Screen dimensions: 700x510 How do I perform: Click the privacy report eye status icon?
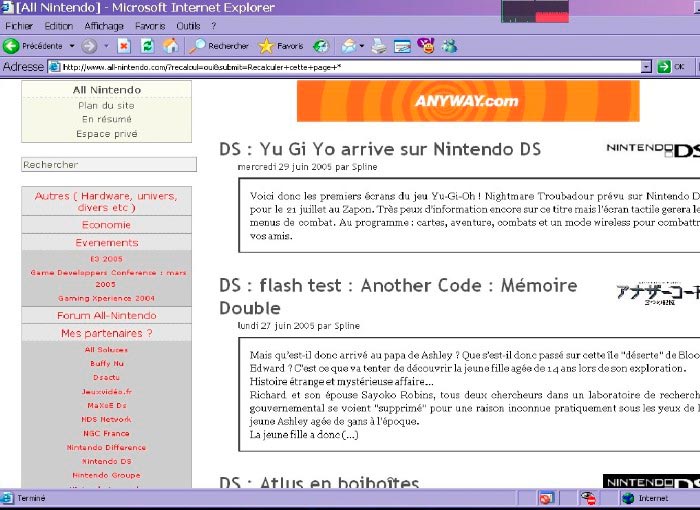pos(588,498)
